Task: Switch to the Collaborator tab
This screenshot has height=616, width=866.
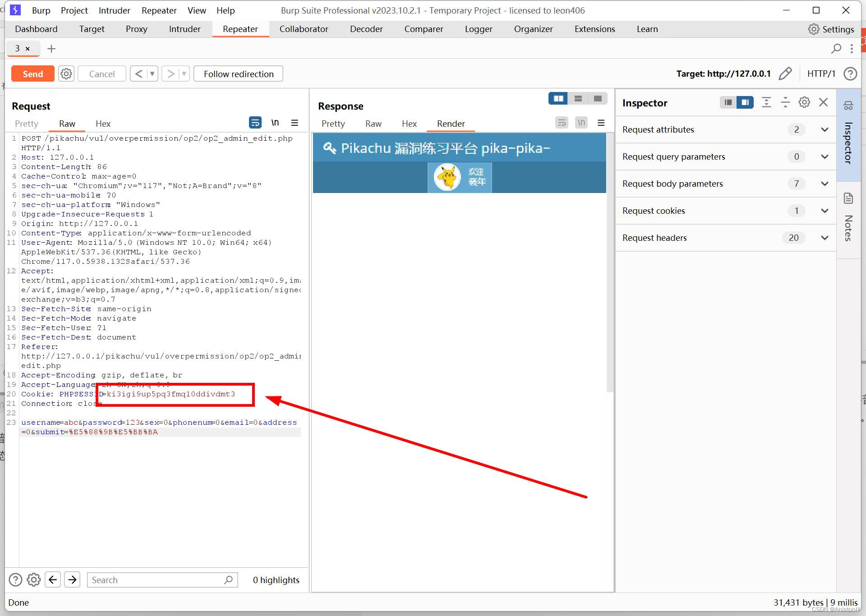Action: [x=304, y=29]
